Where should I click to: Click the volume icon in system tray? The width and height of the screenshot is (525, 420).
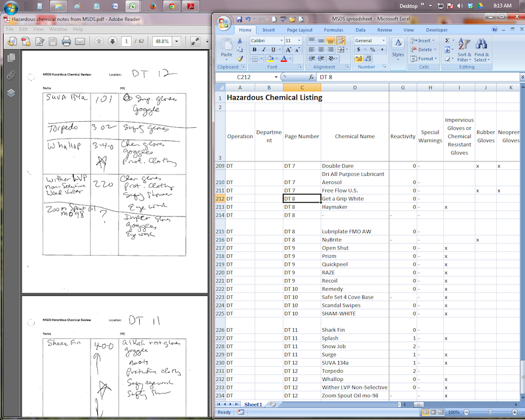pyautogui.click(x=460, y=5)
